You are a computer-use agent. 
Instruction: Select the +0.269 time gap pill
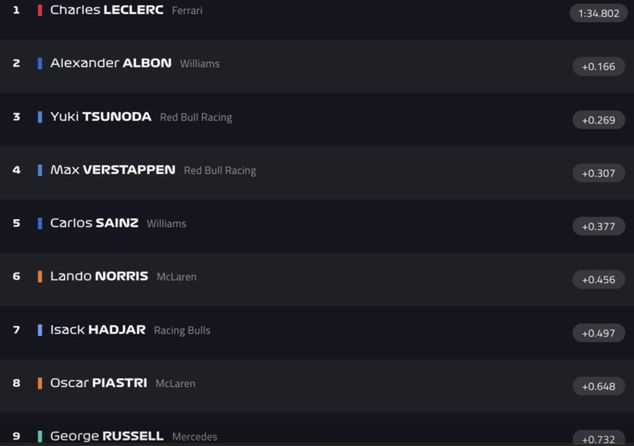(x=598, y=120)
